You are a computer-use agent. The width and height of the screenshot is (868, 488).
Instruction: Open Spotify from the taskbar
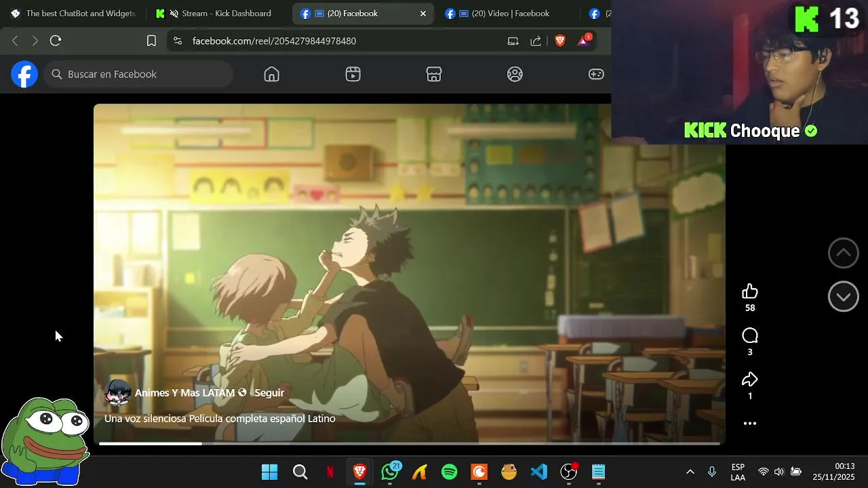coord(449,472)
